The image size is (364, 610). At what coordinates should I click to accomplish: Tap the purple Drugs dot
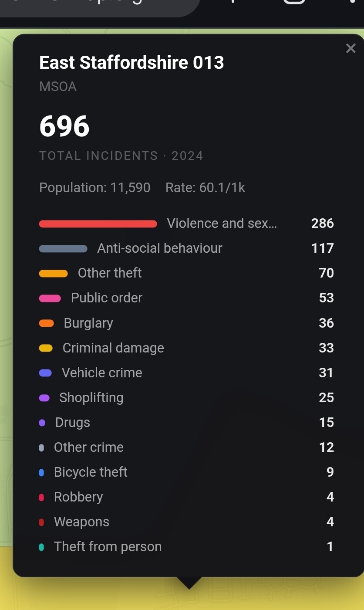pyautogui.click(x=42, y=423)
